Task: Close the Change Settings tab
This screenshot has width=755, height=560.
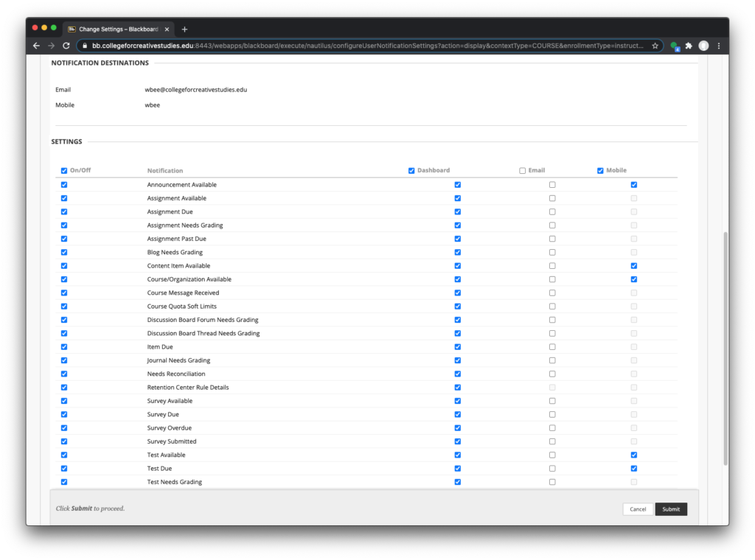Action: coord(167,29)
